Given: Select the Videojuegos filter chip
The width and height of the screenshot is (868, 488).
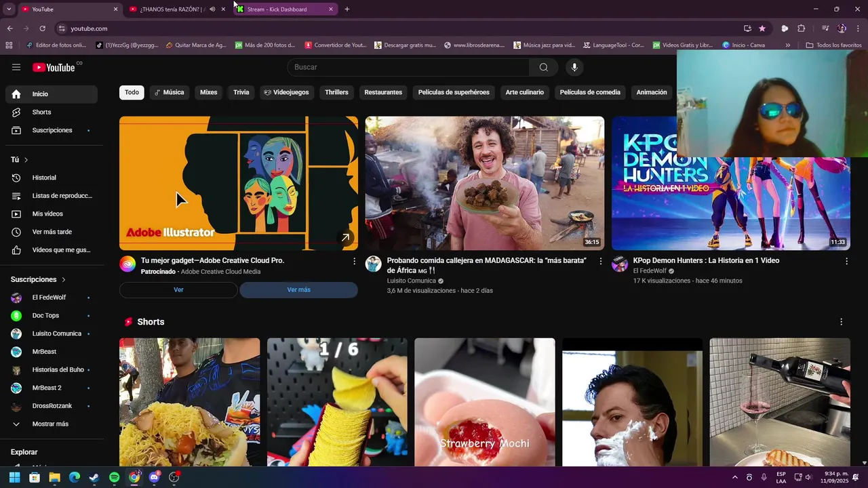Looking at the screenshot, I should [x=286, y=92].
